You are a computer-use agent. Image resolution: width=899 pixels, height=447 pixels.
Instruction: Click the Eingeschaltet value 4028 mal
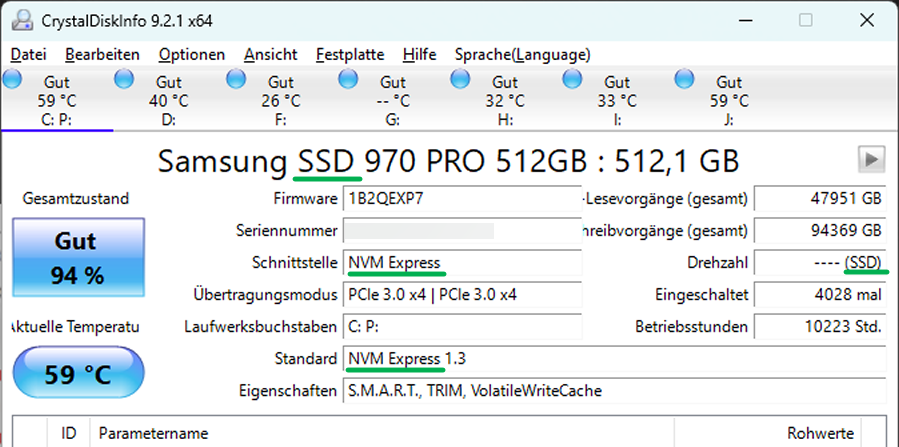820,295
